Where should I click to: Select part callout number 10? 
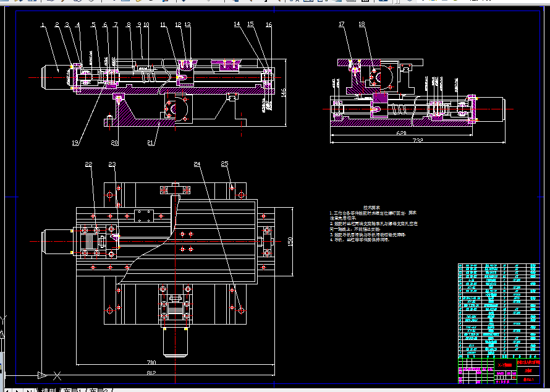click(146, 25)
